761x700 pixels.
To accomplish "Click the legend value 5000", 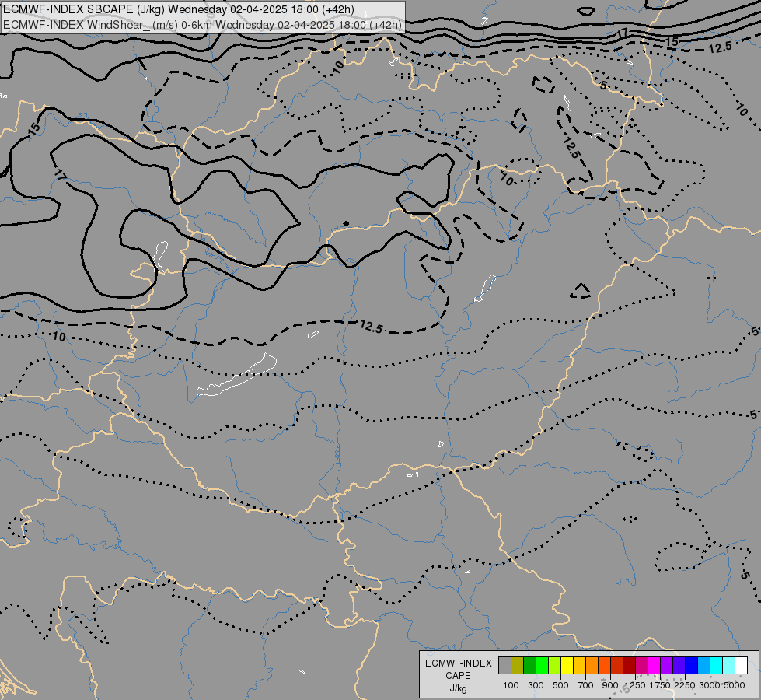I will [x=735, y=685].
